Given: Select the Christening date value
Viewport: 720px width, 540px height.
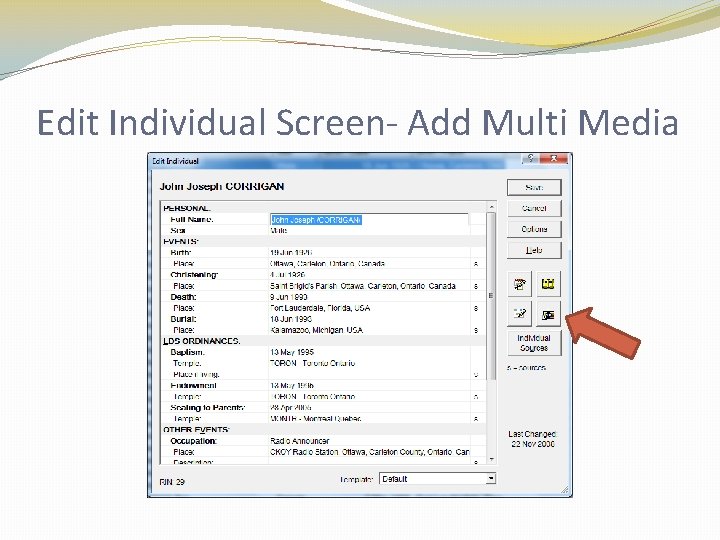Looking at the screenshot, I should [287, 275].
